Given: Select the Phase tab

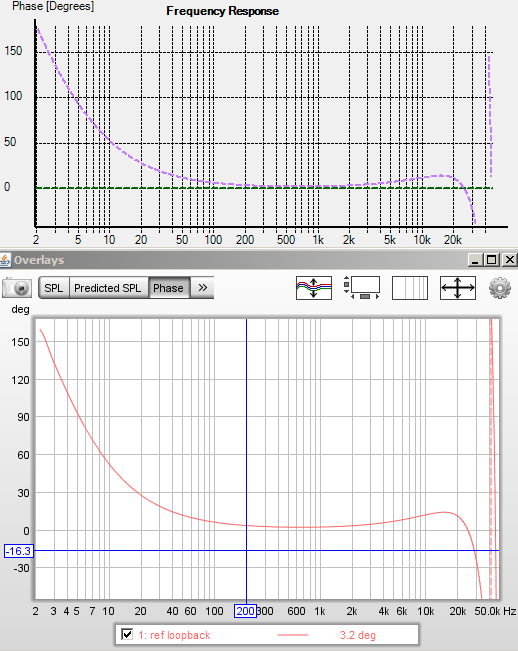Looking at the screenshot, I should click(169, 288).
